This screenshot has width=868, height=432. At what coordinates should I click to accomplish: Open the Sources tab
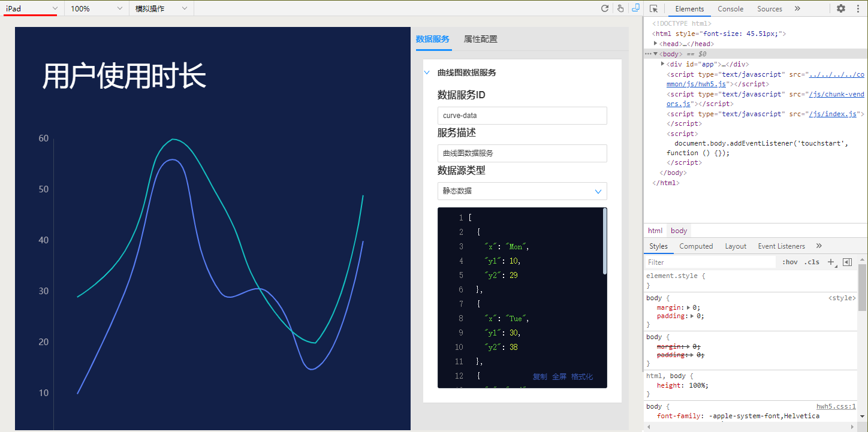tap(770, 8)
